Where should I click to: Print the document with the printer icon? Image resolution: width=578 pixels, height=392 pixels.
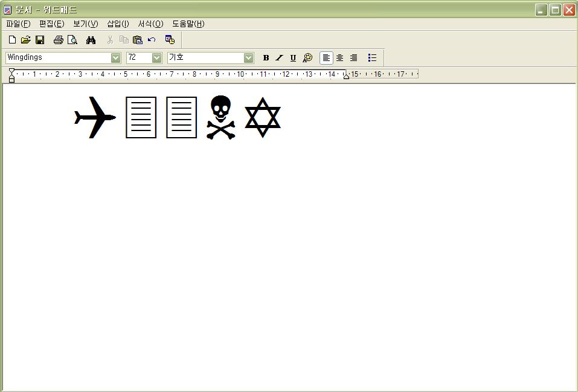(58, 40)
